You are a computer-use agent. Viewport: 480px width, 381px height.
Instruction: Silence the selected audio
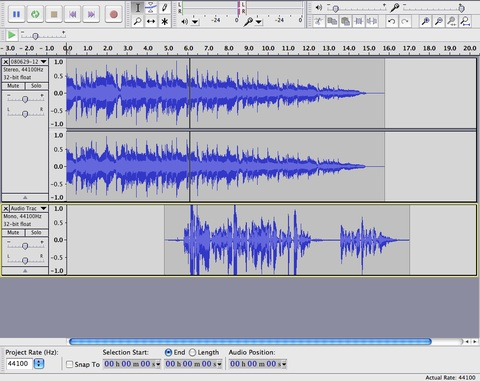click(x=372, y=21)
